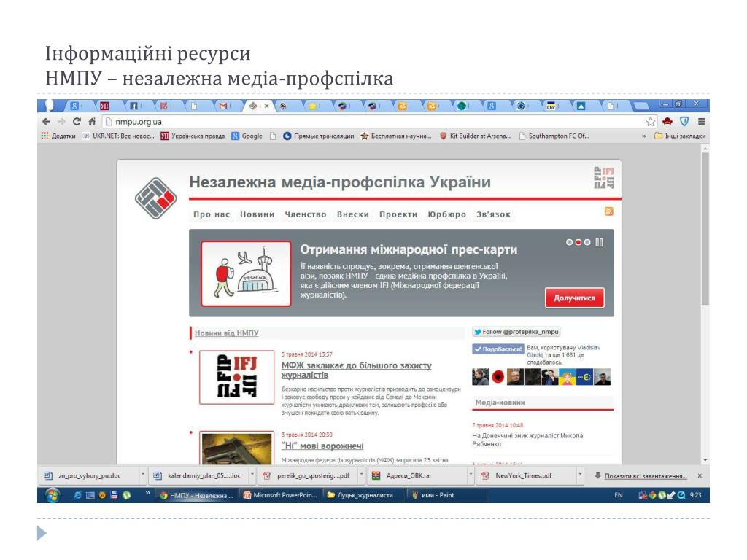Image resolution: width=747 pixels, height=560 pixels.
Task: Open the Проекти menu item
Action: [398, 214]
